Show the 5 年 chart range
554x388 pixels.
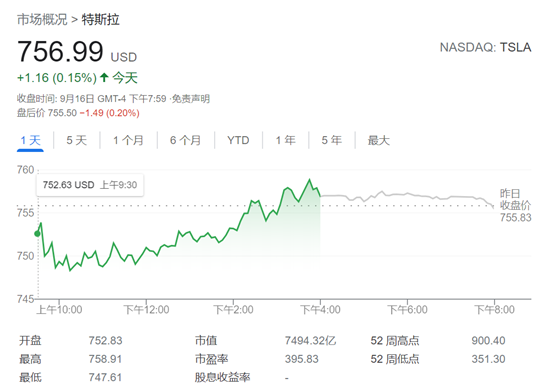pos(332,140)
